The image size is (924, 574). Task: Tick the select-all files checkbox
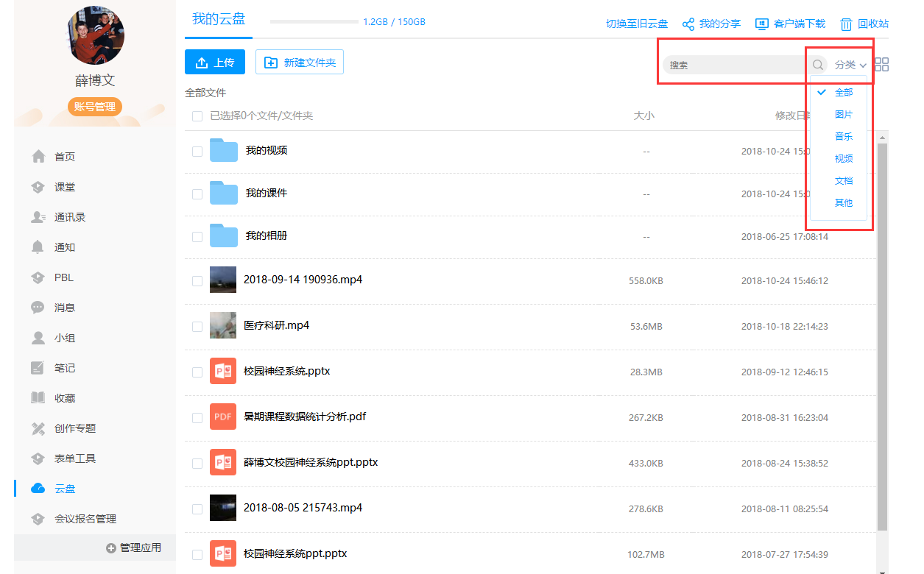197,116
